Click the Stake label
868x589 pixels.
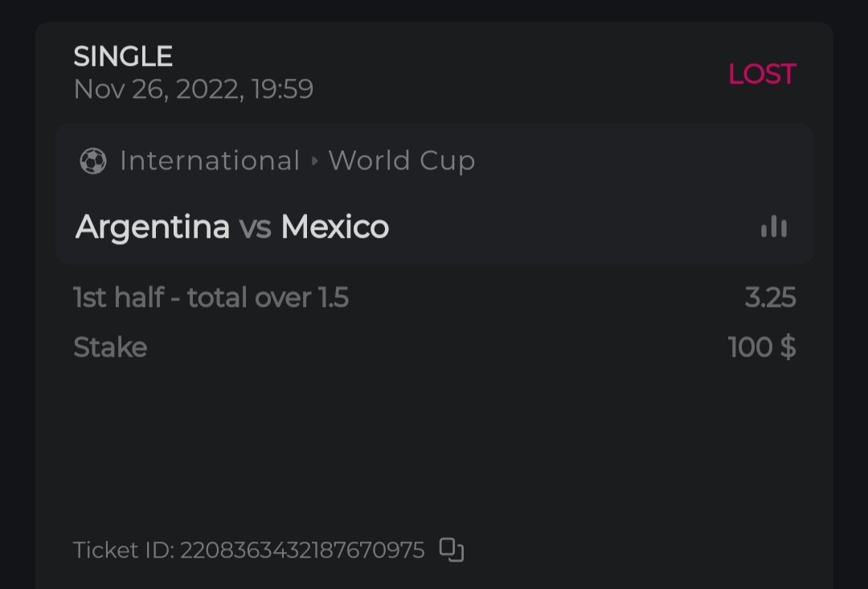point(110,347)
